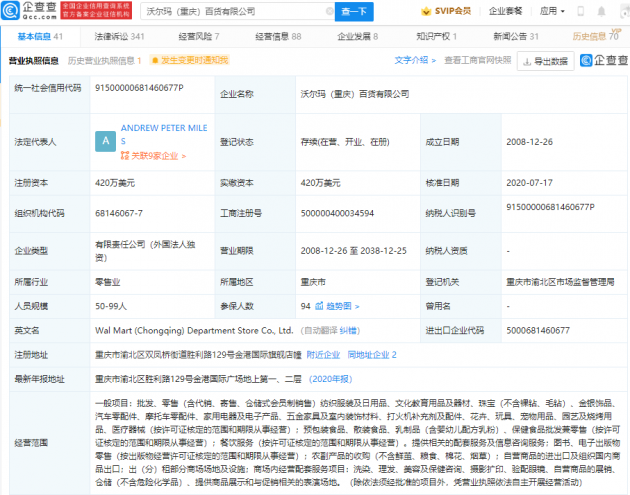Switch to the 经营风险 7 tab
This screenshot has height=495, width=630.
pos(199,37)
